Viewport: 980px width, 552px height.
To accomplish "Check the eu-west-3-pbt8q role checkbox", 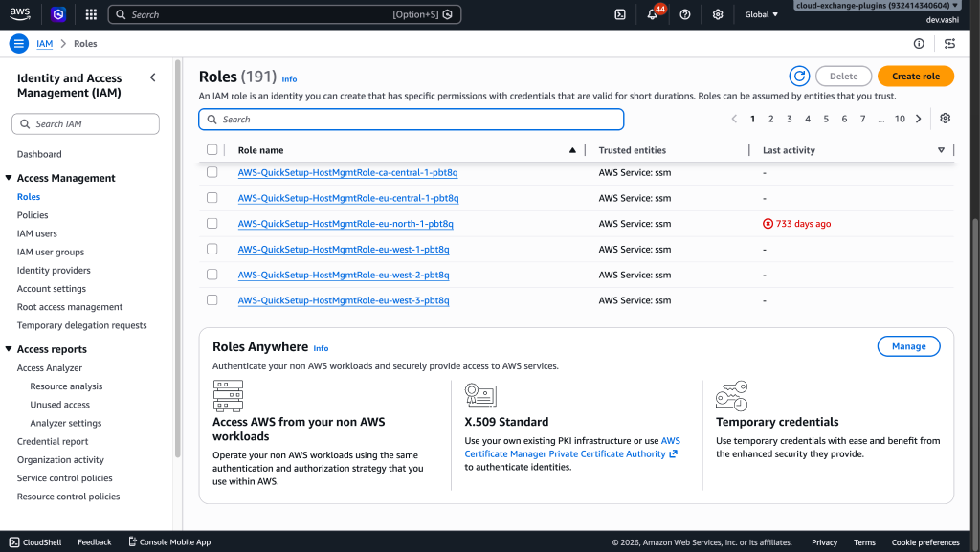I will [212, 300].
